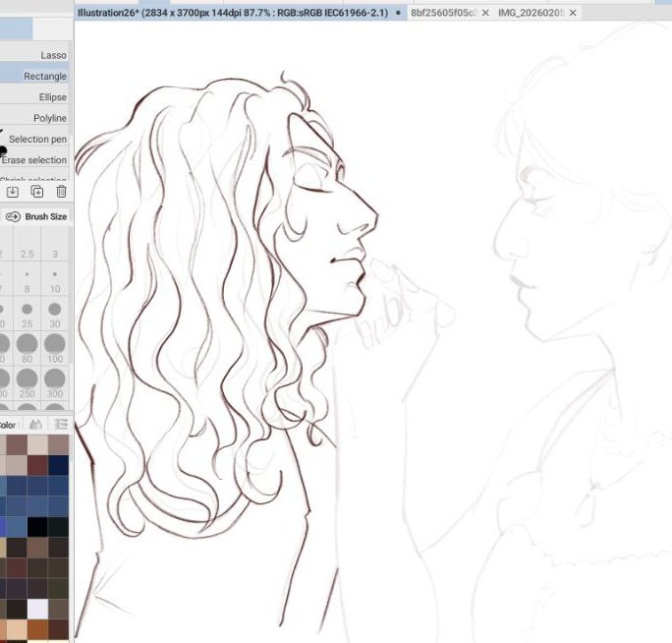Select the Rectangle selection sub tool

(34, 77)
